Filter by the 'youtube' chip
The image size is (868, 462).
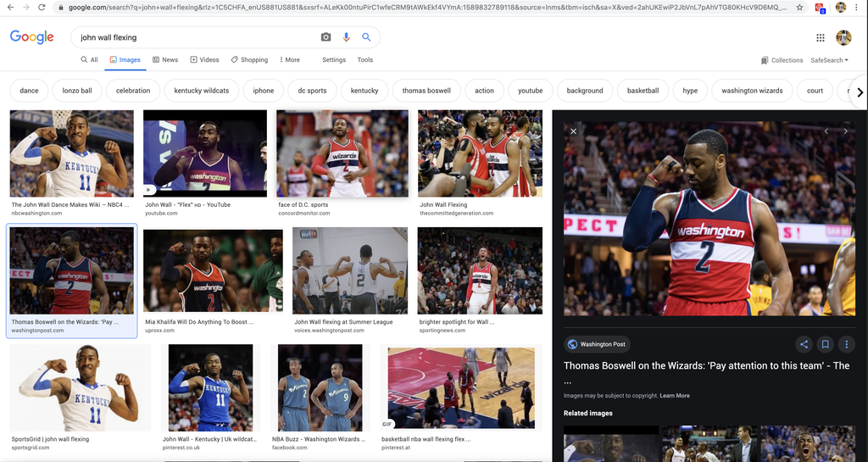coord(531,91)
